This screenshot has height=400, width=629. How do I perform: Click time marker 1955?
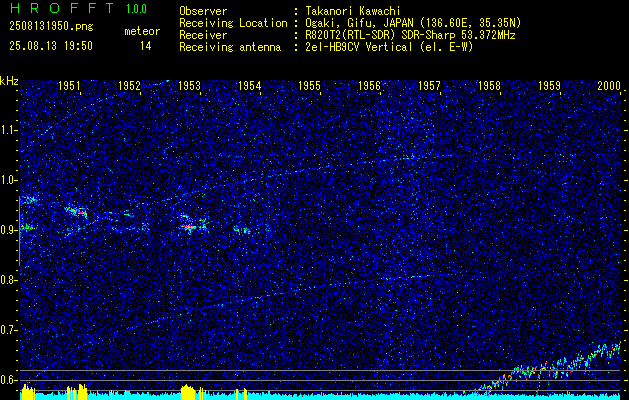pyautogui.click(x=309, y=85)
